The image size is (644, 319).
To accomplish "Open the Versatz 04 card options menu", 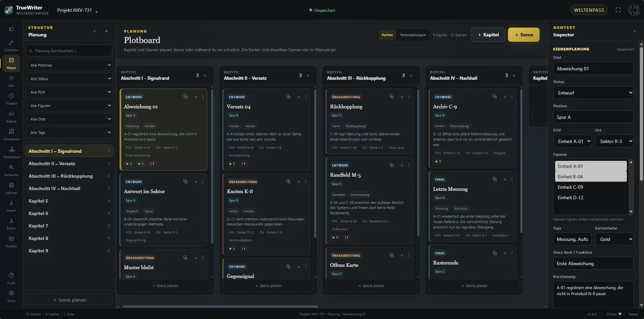I will 306,97.
